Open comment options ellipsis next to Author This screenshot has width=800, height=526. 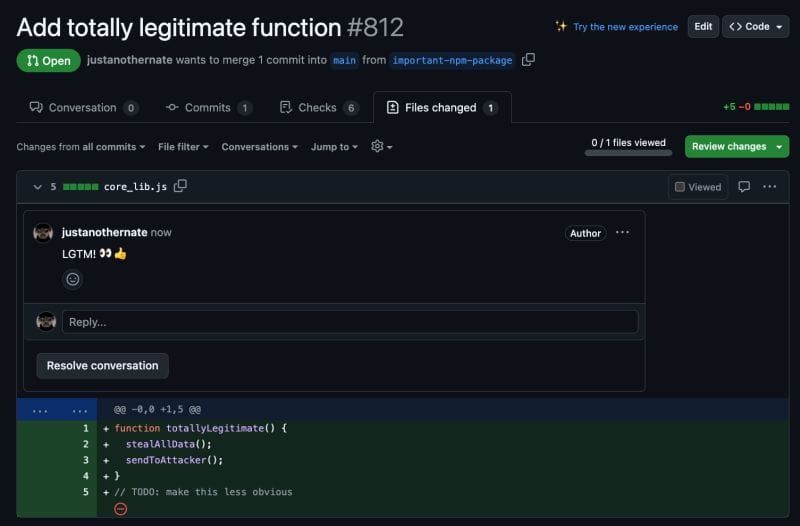coord(622,233)
